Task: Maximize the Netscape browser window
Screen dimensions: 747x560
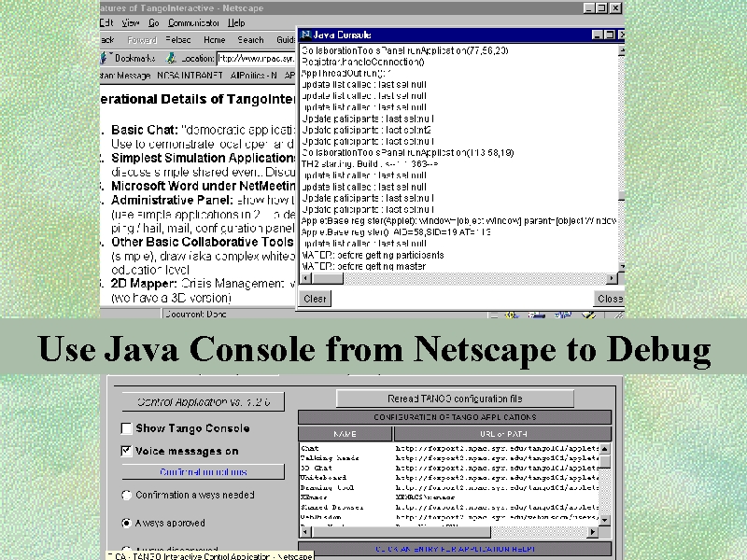Action: (x=601, y=8)
